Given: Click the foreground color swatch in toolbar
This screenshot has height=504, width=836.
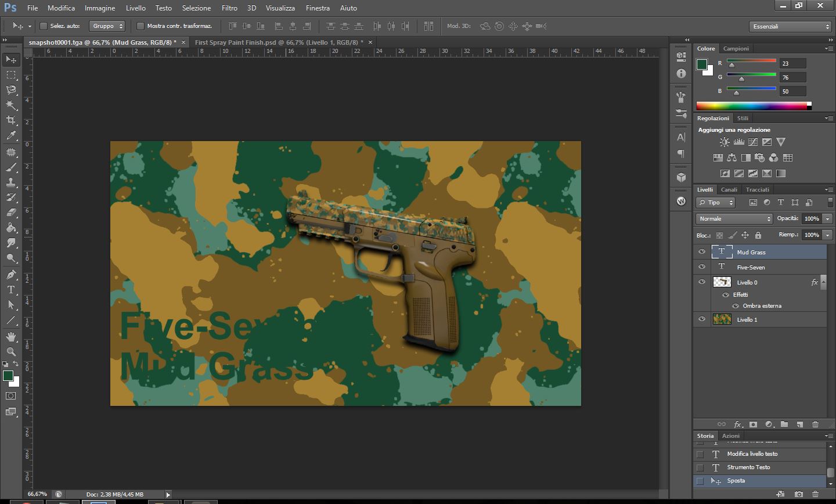Looking at the screenshot, I should [8, 376].
